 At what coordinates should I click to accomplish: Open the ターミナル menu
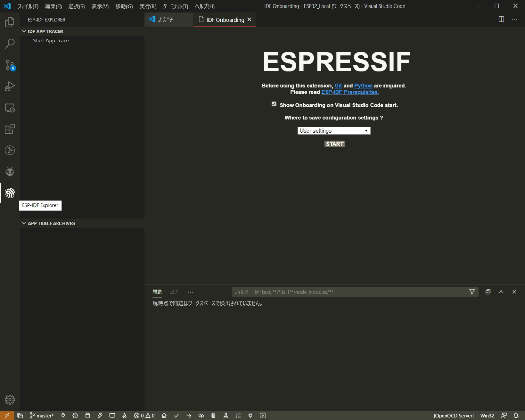click(x=175, y=6)
